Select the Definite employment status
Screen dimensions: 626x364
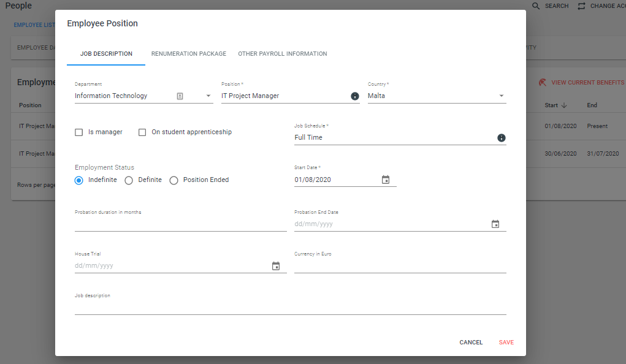[x=129, y=180]
